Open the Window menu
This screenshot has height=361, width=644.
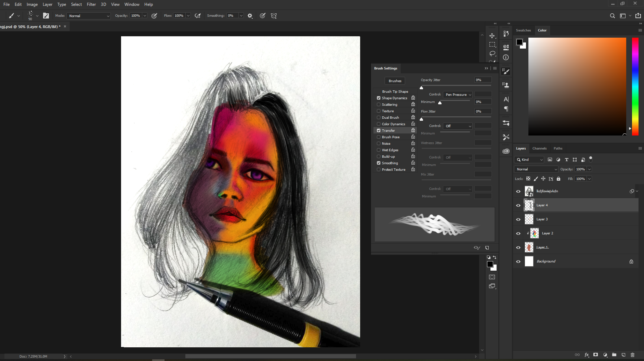[x=132, y=4]
